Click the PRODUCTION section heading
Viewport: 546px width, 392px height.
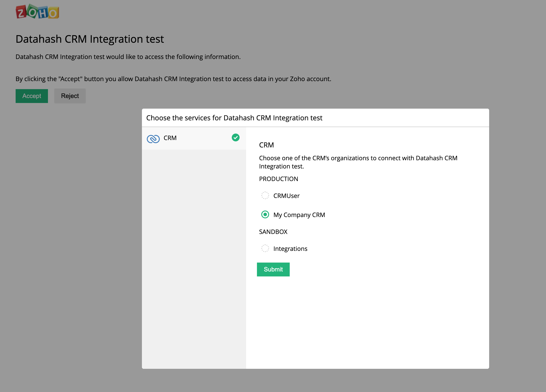[279, 179]
